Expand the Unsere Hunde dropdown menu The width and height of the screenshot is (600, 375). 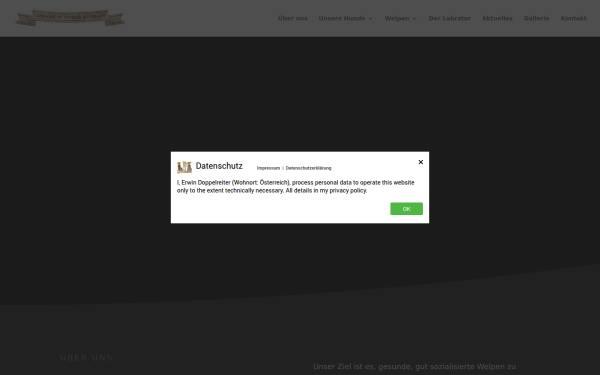point(346,18)
